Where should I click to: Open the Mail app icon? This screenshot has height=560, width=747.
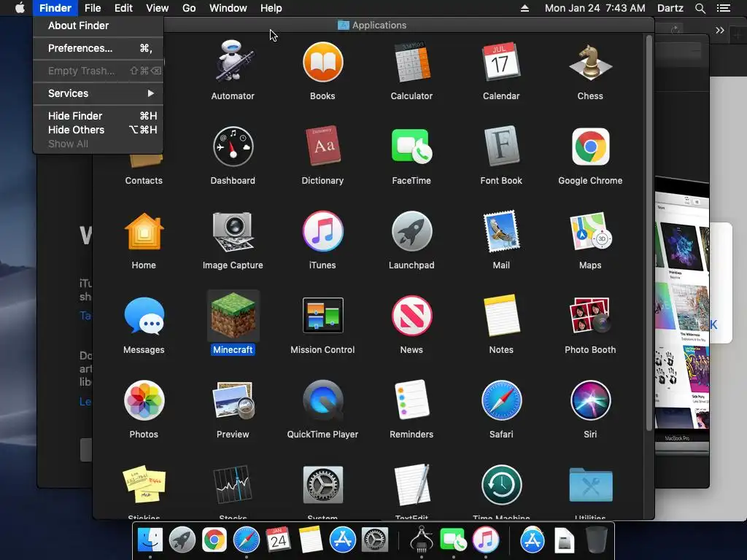click(501, 231)
